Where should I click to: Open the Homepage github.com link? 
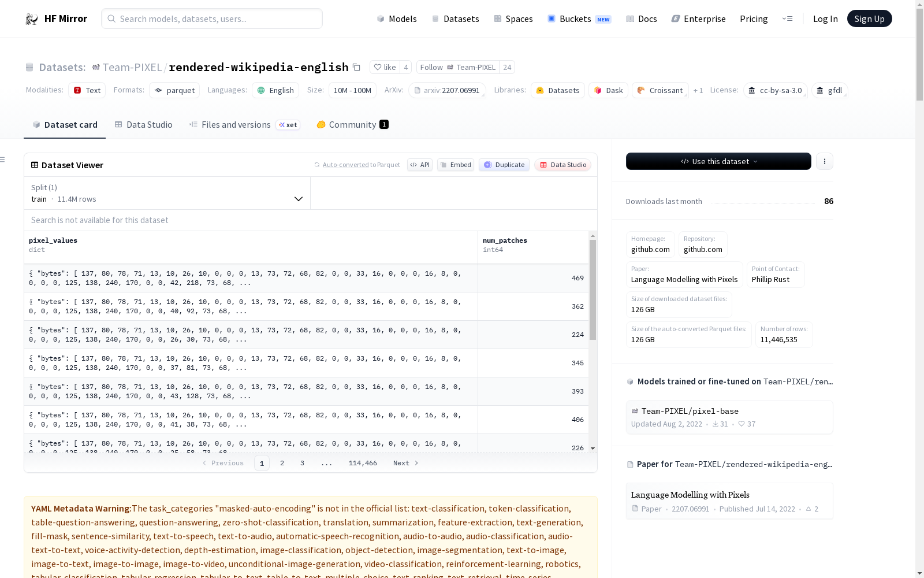pos(650,244)
